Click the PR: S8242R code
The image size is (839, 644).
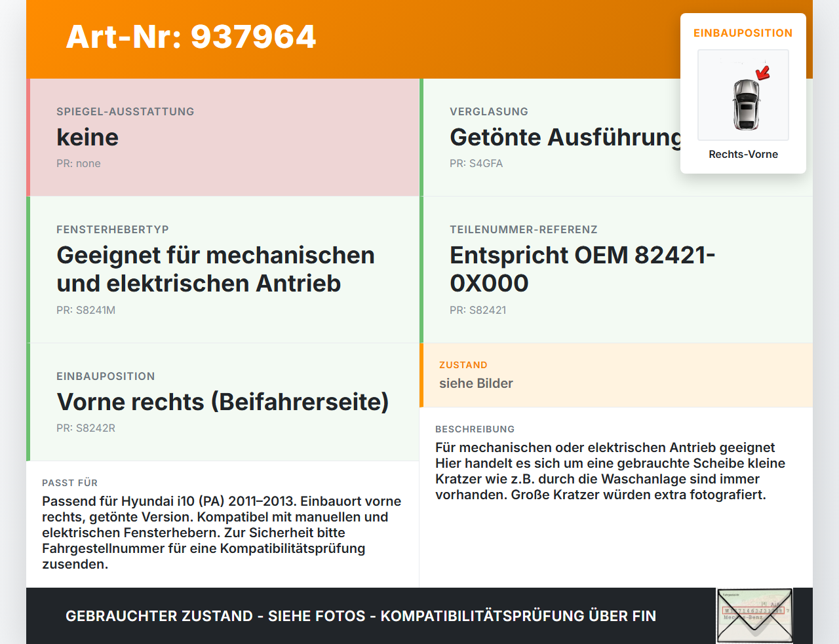86,428
